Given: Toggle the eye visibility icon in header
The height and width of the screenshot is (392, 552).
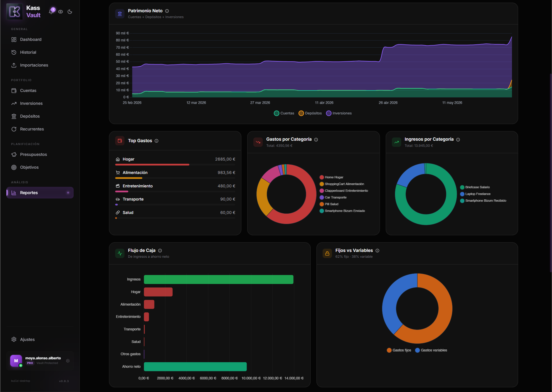Looking at the screenshot, I should tap(60, 12).
